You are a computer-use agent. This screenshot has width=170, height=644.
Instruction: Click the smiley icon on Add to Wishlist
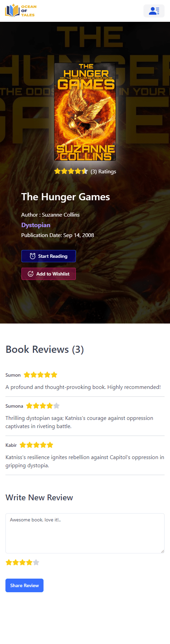[x=31, y=274]
